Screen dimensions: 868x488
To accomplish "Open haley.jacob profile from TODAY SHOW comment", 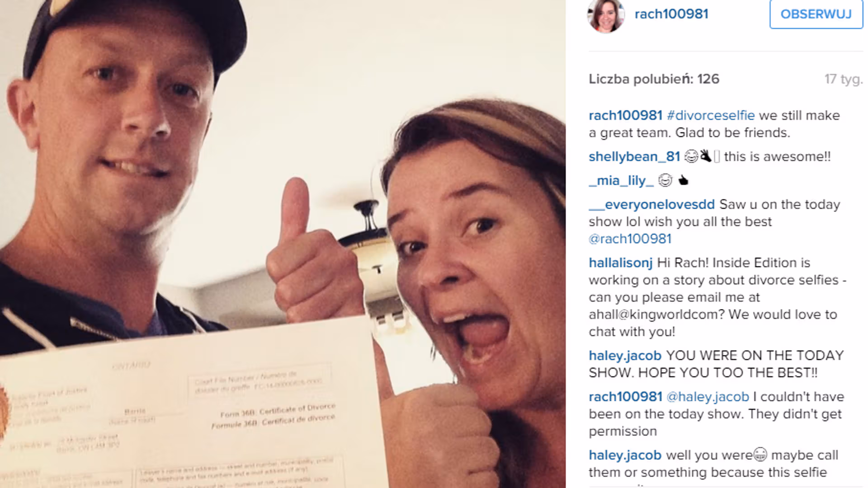I will (x=625, y=356).
